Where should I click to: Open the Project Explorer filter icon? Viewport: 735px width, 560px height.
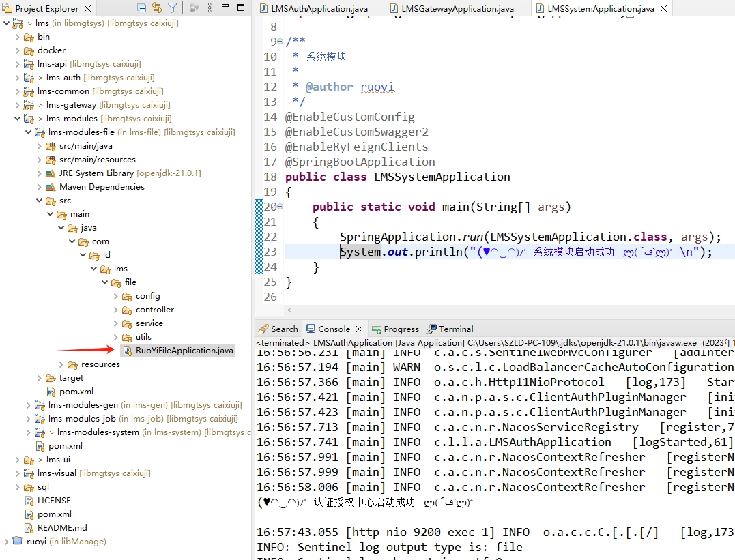click(173, 8)
